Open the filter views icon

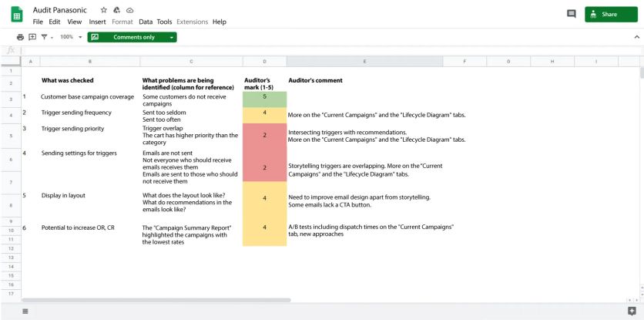click(44, 37)
